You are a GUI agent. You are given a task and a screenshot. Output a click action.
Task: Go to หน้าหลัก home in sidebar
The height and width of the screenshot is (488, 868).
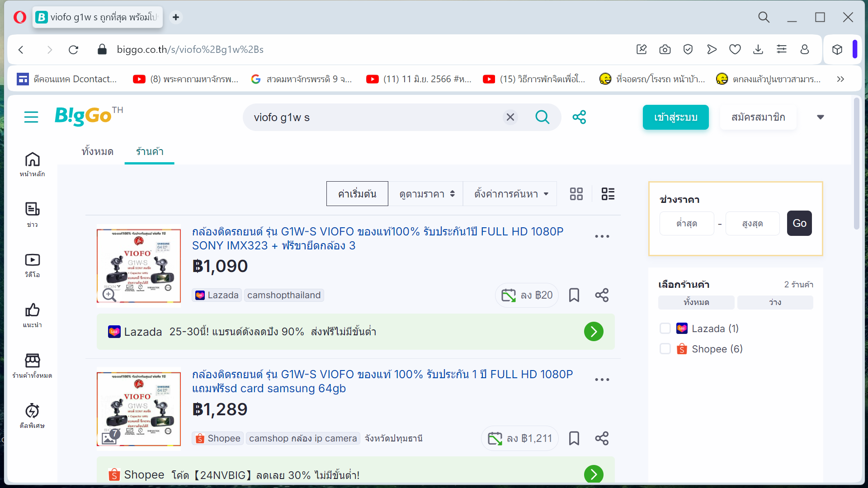(32, 164)
